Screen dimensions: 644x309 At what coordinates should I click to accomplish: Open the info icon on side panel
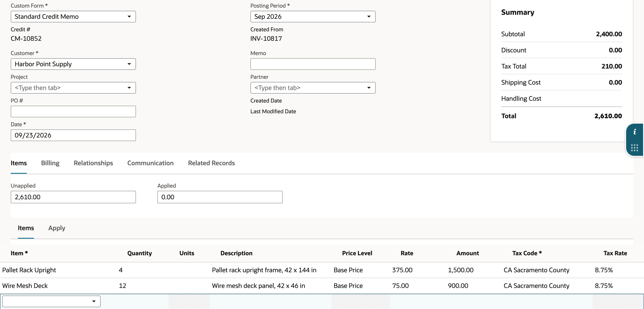pos(635,132)
